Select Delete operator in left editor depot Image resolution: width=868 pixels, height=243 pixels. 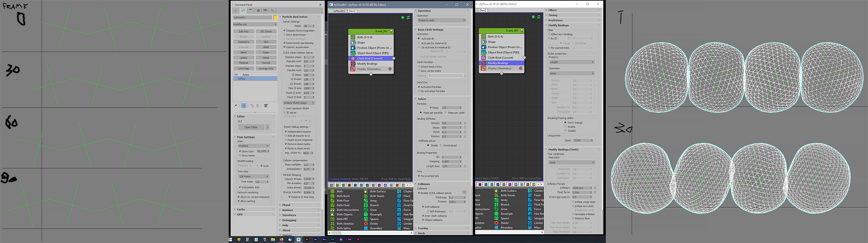(x=374, y=224)
